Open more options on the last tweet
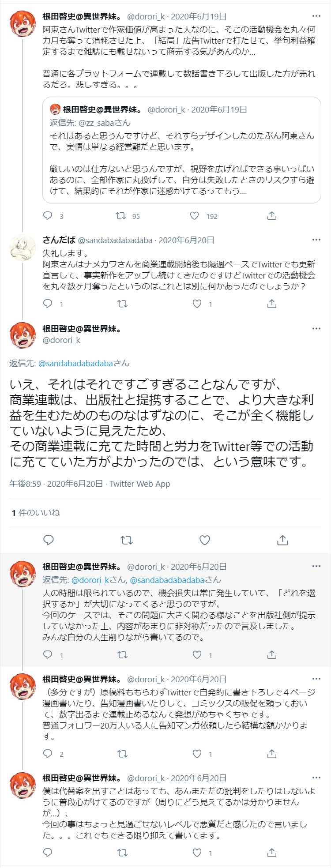 [x=316, y=778]
